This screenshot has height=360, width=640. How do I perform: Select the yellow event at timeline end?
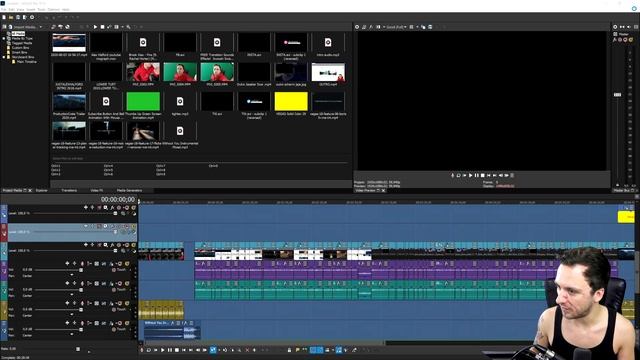click(x=626, y=217)
